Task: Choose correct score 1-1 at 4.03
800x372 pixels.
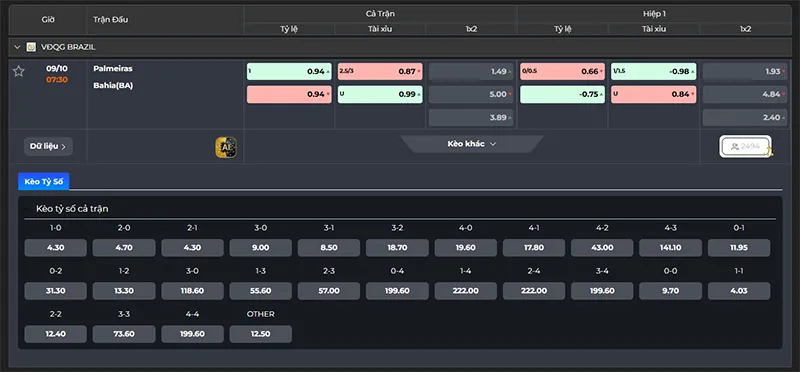Action: (739, 291)
